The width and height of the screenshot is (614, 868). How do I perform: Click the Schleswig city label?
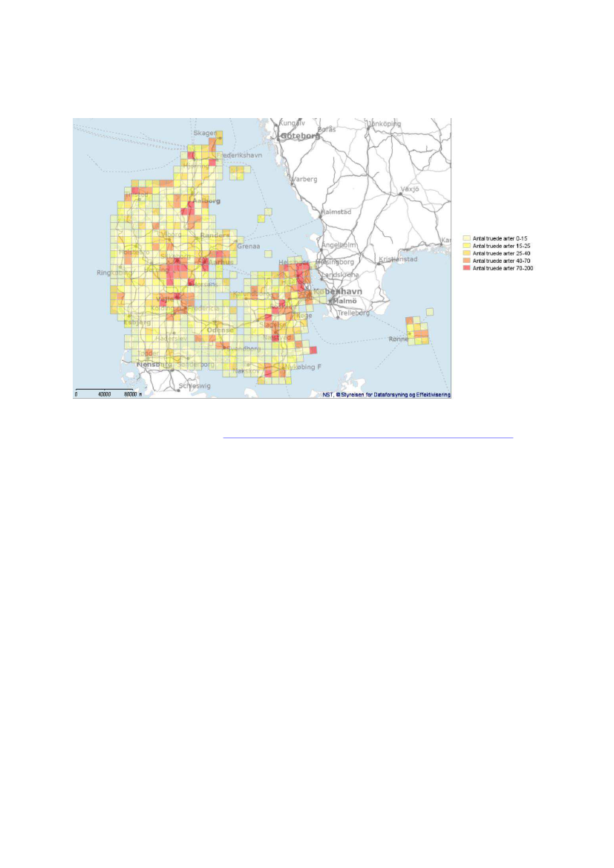point(195,386)
